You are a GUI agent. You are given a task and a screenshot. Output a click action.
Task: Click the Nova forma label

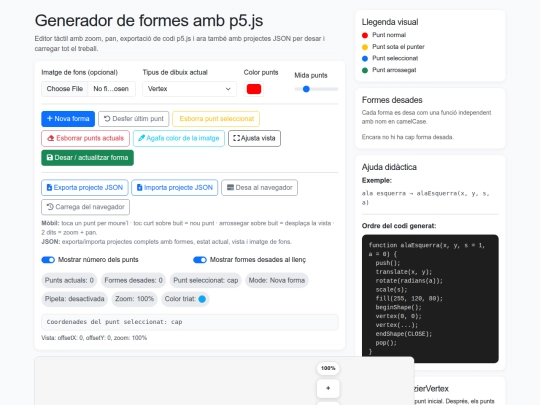pyautogui.click(x=72, y=118)
